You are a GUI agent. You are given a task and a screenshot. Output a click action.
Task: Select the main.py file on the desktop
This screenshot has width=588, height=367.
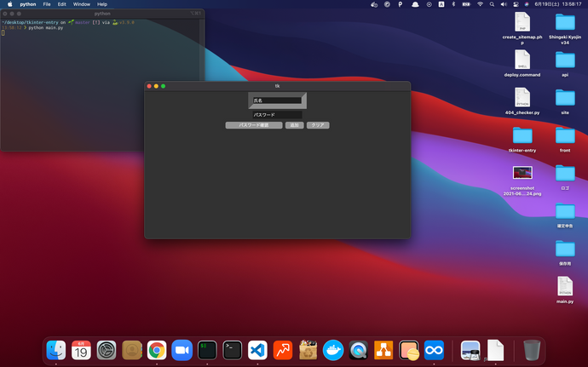point(565,286)
